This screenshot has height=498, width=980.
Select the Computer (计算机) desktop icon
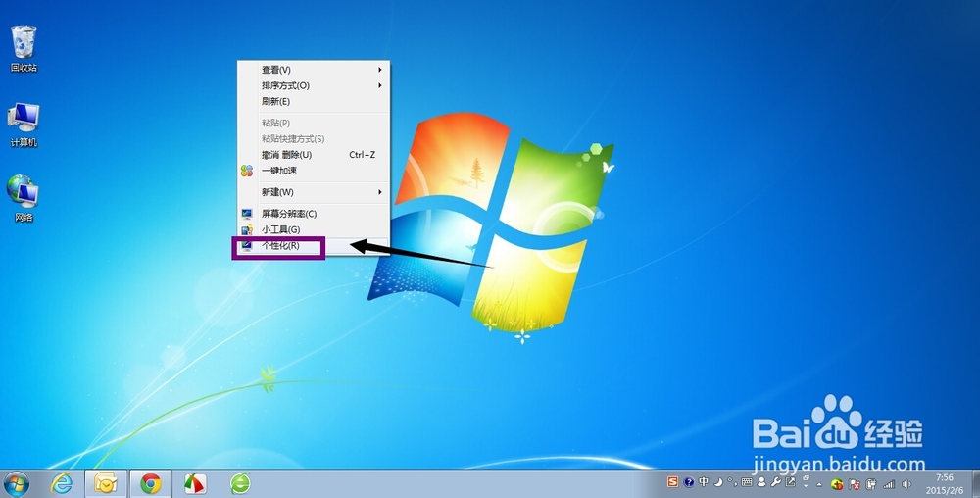click(24, 124)
